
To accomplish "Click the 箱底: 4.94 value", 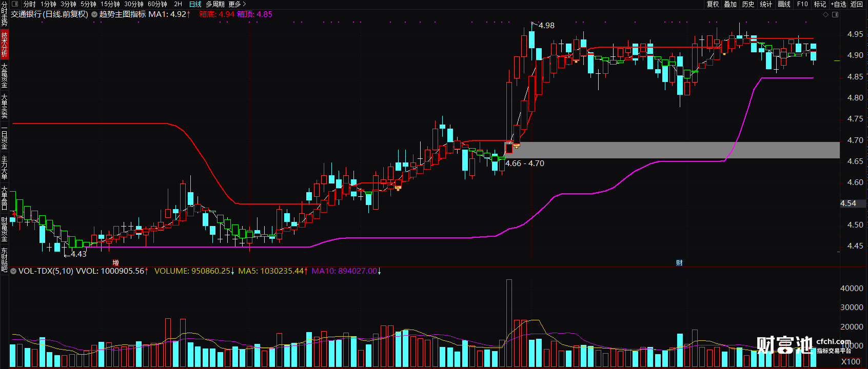I will [x=216, y=14].
